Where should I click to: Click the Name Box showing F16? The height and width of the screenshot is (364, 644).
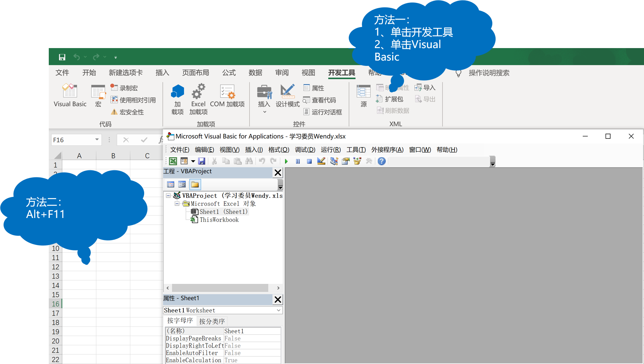click(x=73, y=140)
